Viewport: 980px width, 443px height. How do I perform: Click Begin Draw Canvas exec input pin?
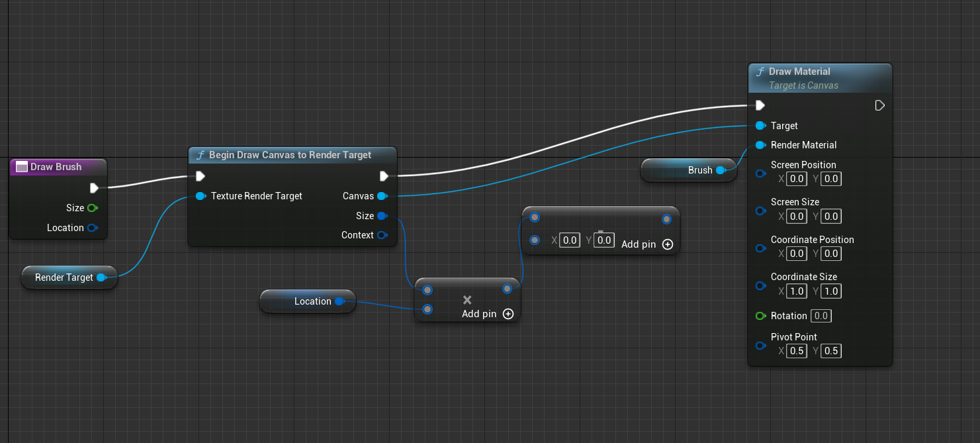click(200, 176)
